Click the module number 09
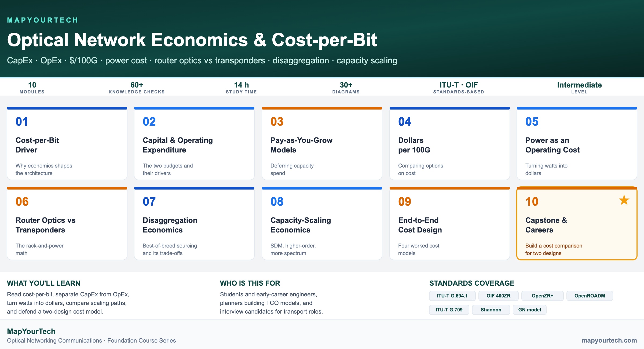This screenshot has width=644, height=349. pos(405,202)
